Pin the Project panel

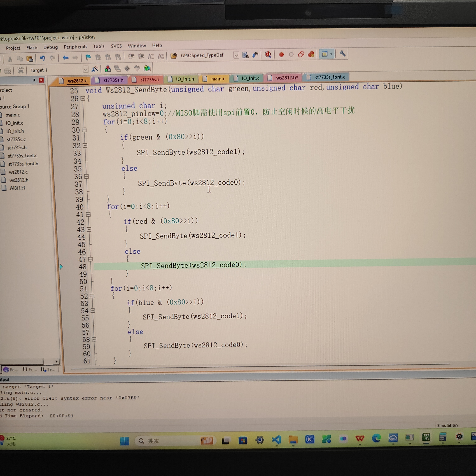tap(34, 80)
